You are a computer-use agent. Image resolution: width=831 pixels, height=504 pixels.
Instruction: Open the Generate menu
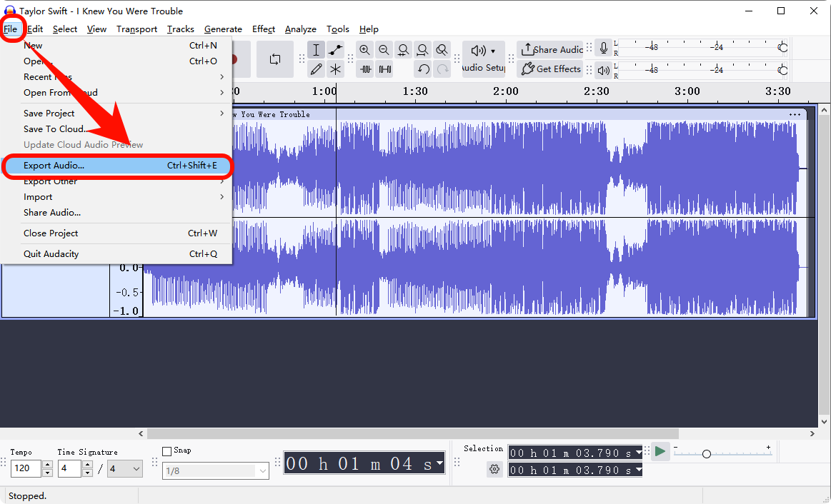coord(223,29)
